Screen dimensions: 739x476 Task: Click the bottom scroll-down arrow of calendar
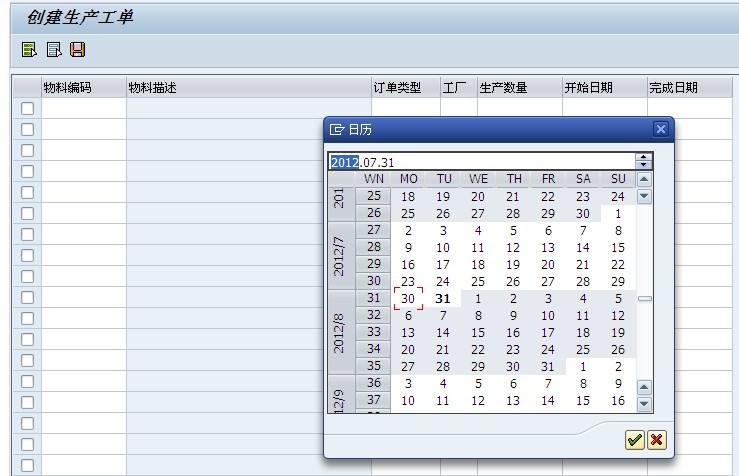(x=644, y=404)
